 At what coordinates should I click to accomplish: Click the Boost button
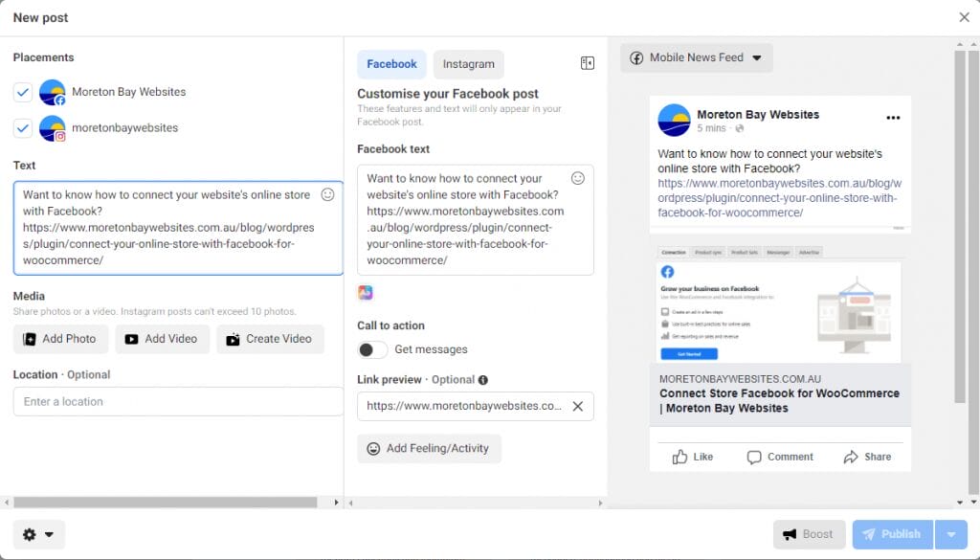pos(810,534)
